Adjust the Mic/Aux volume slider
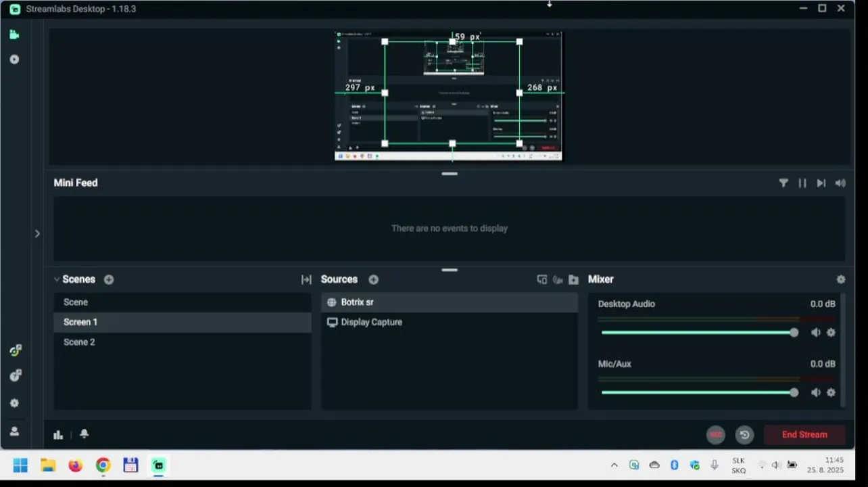 coord(700,392)
